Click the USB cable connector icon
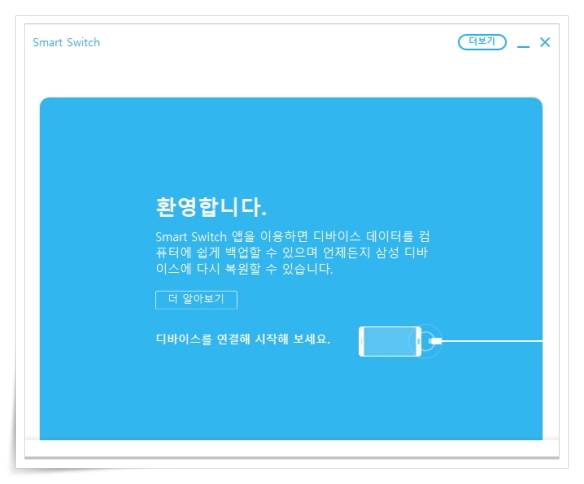584x484 pixels. pos(435,341)
